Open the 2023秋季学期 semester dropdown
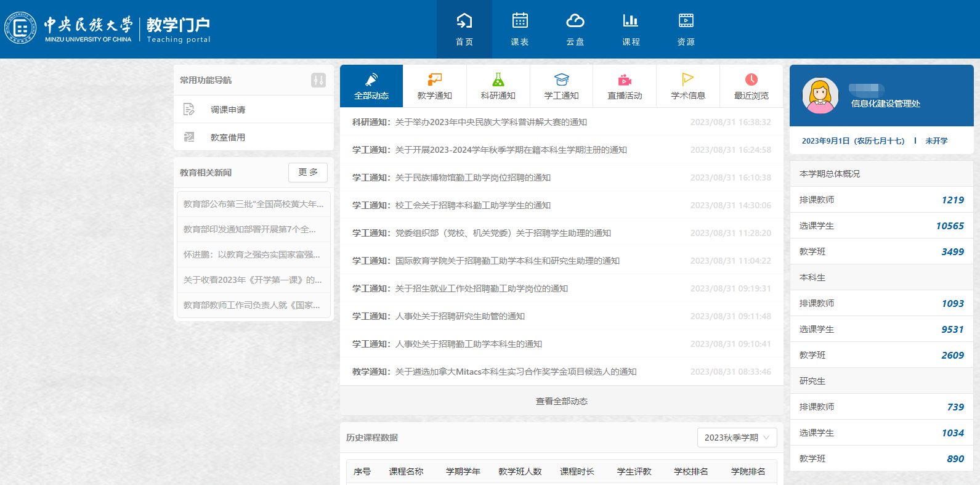This screenshot has width=980, height=485. click(x=737, y=438)
